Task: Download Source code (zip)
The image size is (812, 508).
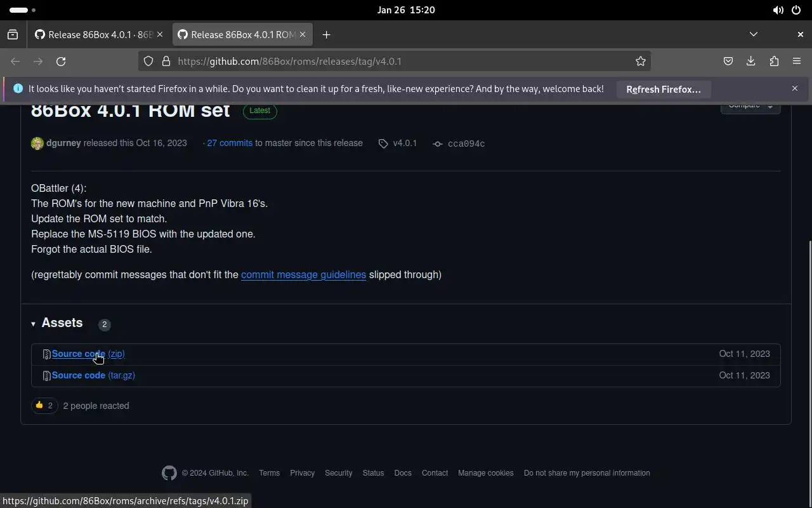Action: (88, 354)
